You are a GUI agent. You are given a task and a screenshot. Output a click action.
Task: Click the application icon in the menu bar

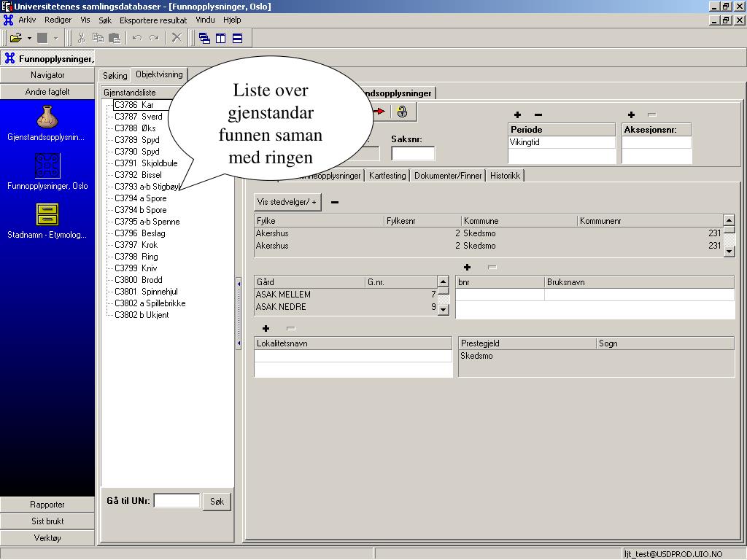[x=8, y=20]
